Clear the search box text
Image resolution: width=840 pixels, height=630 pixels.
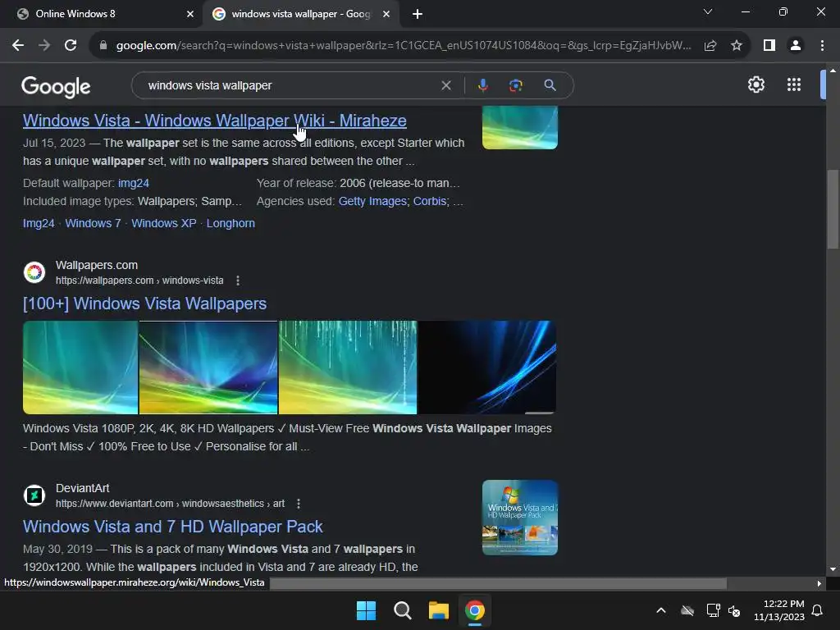[x=445, y=85]
